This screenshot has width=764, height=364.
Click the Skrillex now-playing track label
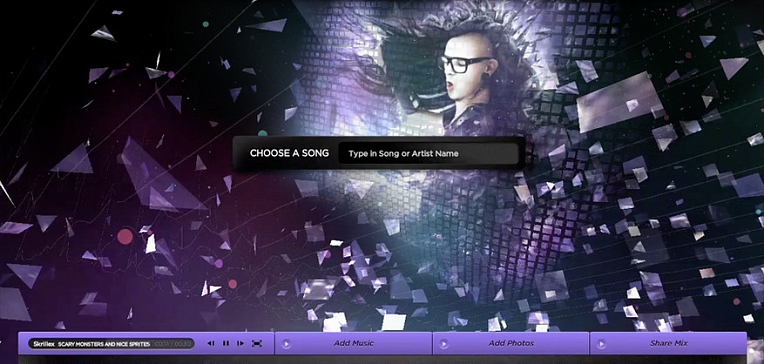click(x=111, y=344)
